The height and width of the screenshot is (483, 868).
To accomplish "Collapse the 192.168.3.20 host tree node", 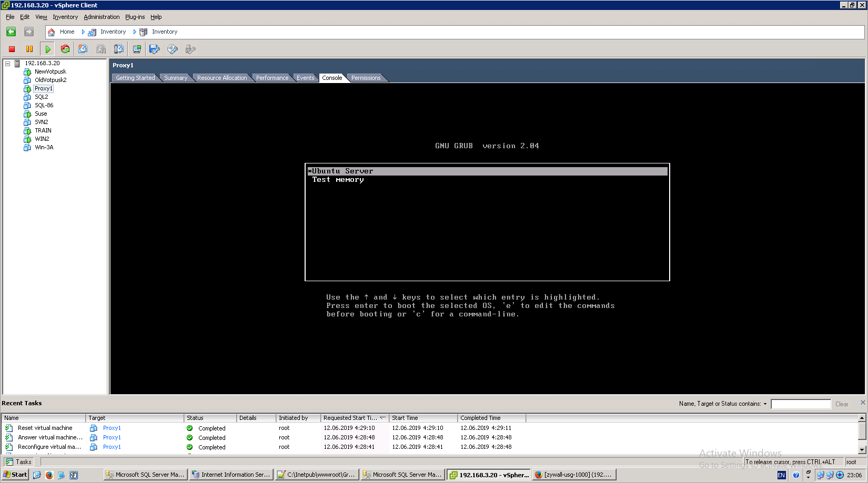I will click(8, 63).
